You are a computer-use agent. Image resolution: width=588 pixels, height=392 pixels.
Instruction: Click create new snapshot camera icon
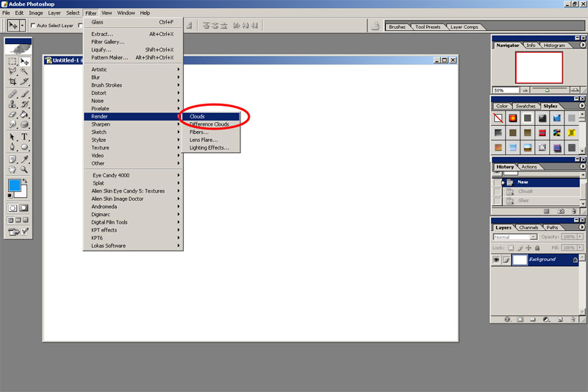[x=561, y=211]
